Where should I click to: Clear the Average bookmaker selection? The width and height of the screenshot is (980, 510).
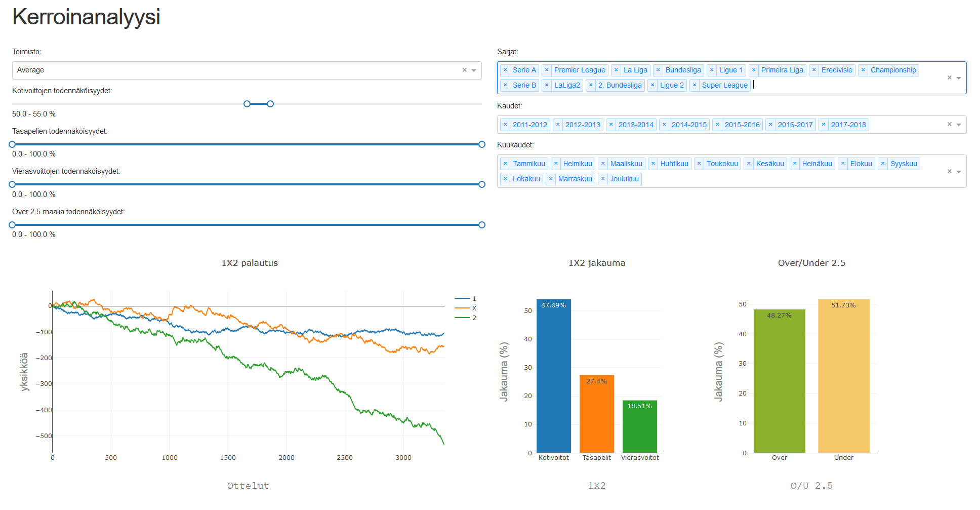click(464, 70)
